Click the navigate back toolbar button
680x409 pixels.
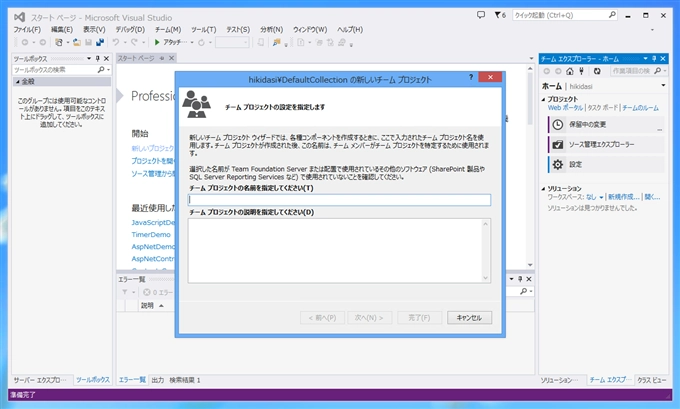[x=25, y=42]
